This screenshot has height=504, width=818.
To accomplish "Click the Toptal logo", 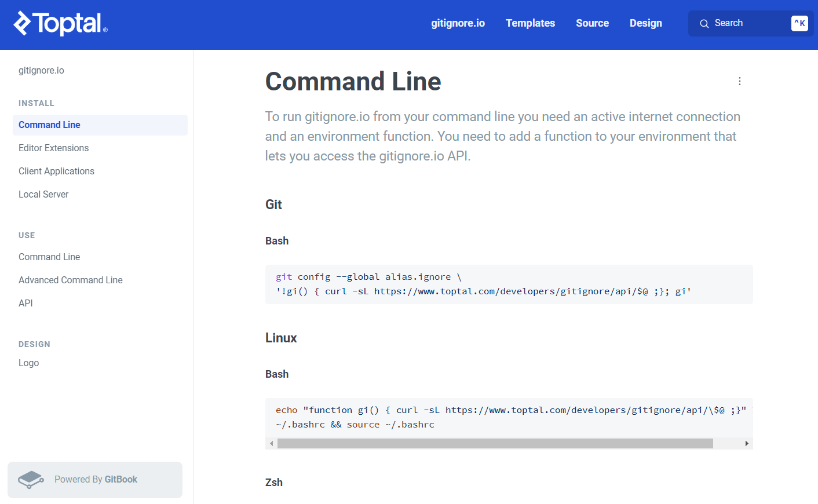I will (x=60, y=23).
